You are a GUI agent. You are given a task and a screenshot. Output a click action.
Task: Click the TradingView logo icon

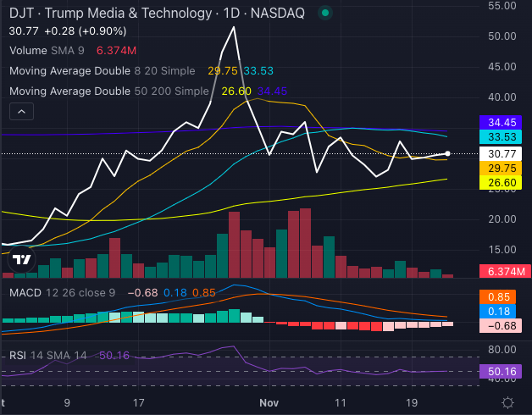pos(23,261)
